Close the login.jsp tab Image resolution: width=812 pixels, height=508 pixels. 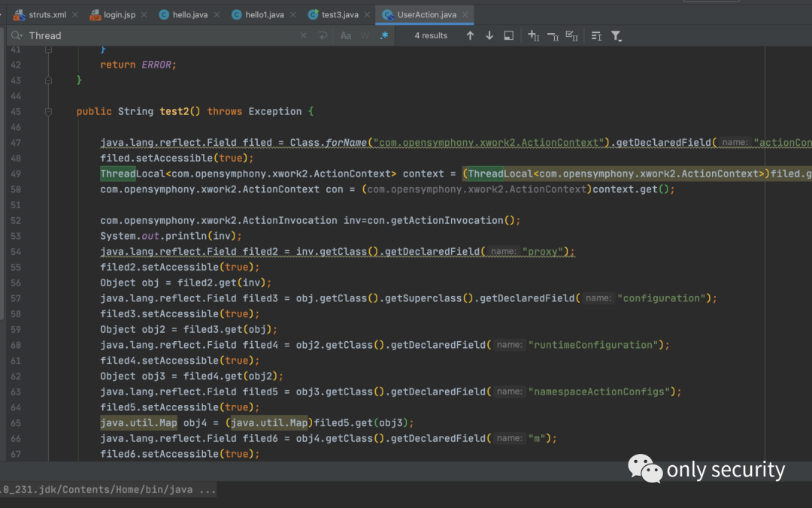tap(144, 14)
